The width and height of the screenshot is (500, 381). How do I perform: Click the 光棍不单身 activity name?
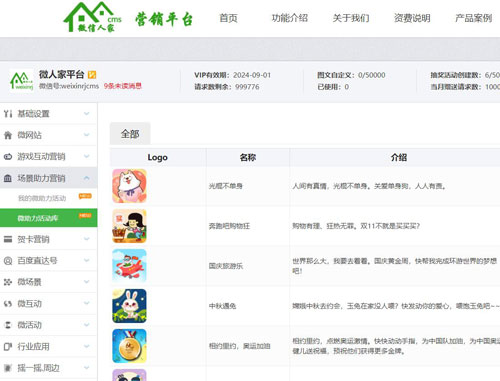coord(226,186)
